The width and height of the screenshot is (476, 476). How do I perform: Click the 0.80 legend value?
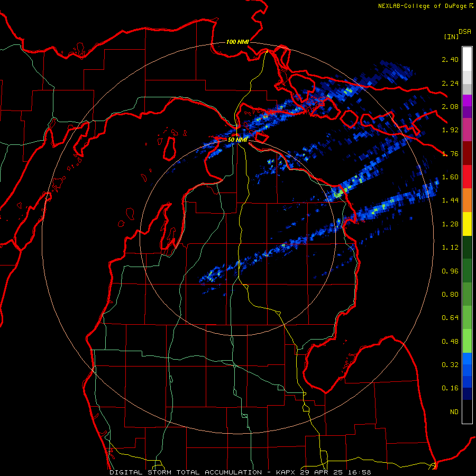(450, 295)
